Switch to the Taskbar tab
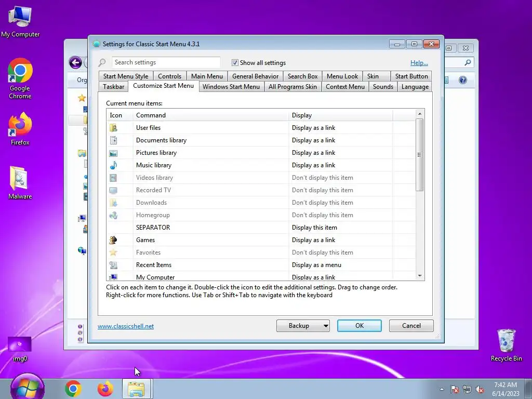The width and height of the screenshot is (532, 399). click(113, 87)
